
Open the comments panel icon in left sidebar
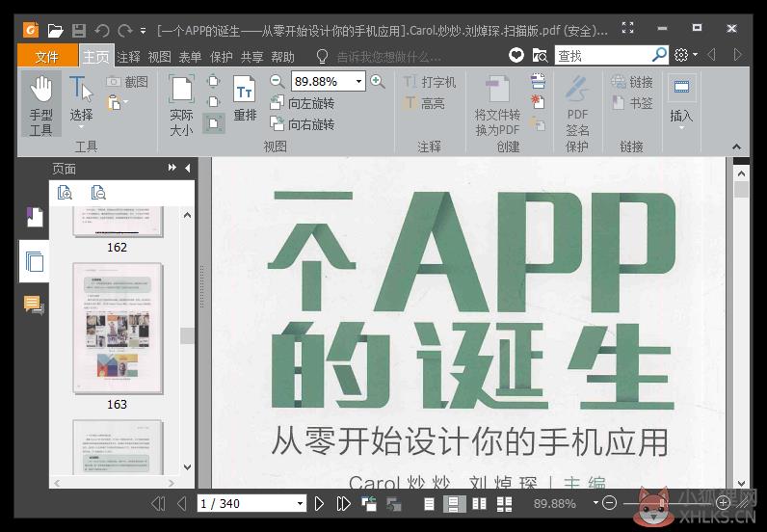point(34,305)
